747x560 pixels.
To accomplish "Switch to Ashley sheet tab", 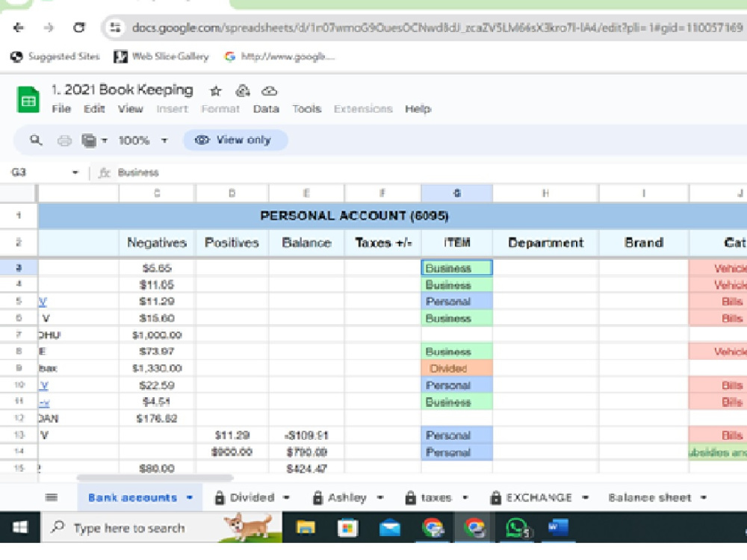I will 347,497.
